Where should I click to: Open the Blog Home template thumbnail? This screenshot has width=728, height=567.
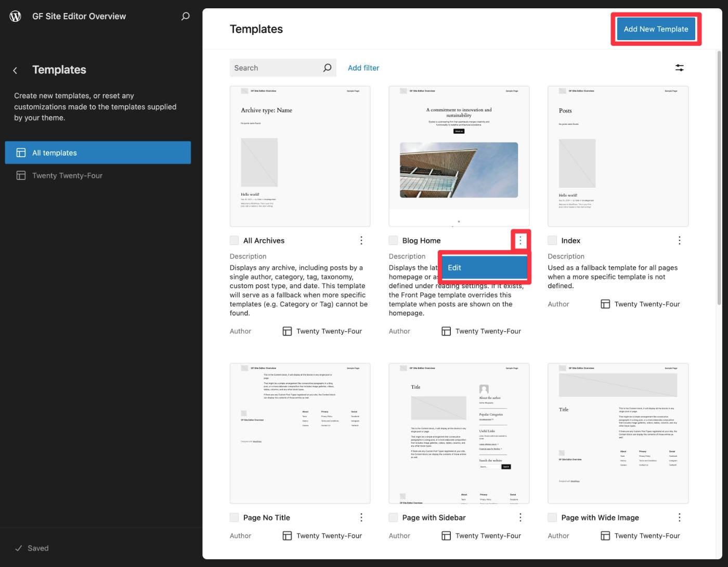pyautogui.click(x=459, y=157)
